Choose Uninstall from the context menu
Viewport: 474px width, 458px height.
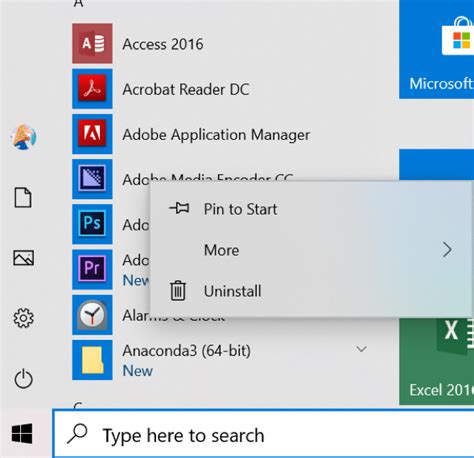point(312,291)
